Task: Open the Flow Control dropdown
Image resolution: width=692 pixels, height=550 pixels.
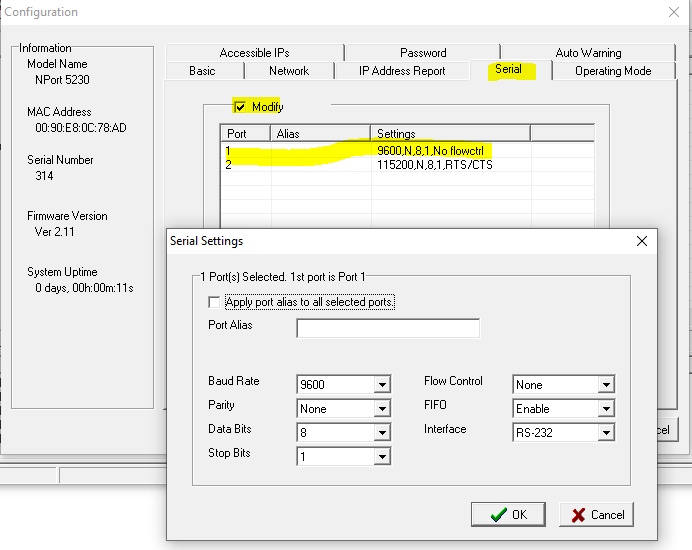Action: pyautogui.click(x=605, y=385)
